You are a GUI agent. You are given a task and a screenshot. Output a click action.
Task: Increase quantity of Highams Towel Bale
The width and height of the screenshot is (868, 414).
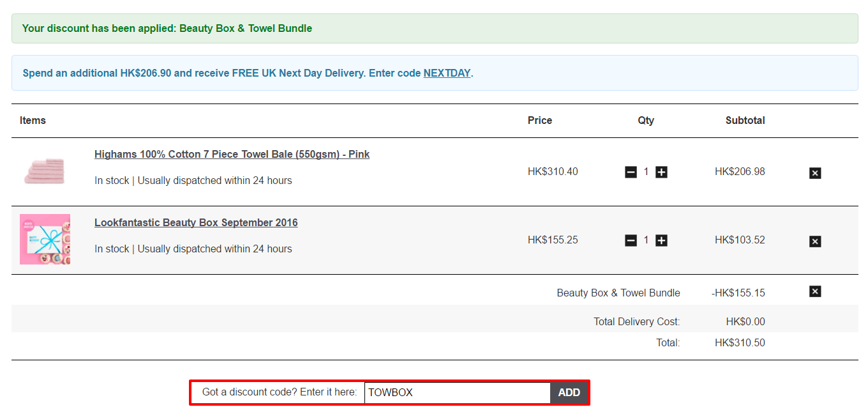[661, 172]
